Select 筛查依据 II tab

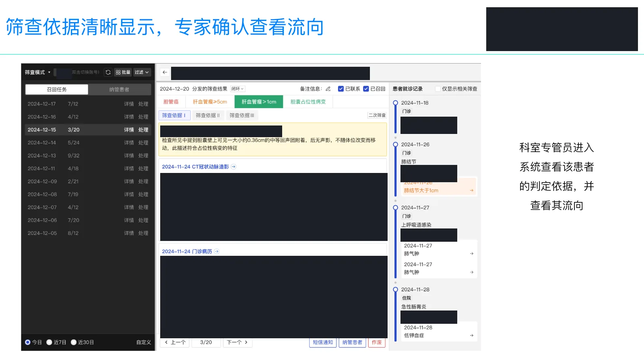click(x=208, y=115)
